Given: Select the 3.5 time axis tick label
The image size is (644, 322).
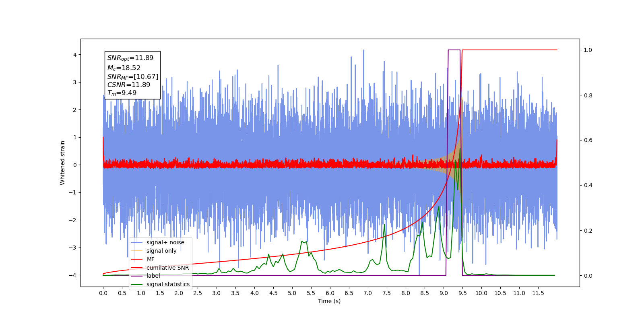Looking at the screenshot, I should point(235,293).
